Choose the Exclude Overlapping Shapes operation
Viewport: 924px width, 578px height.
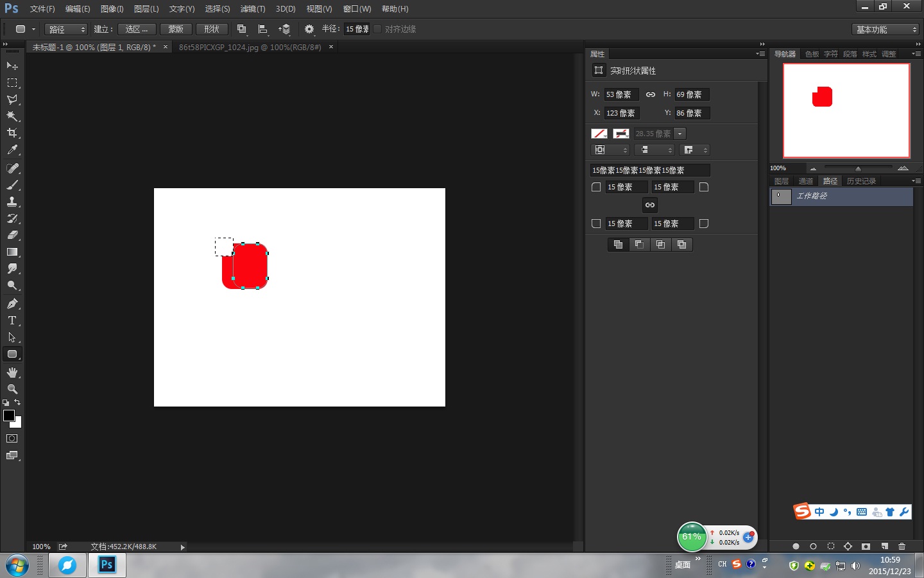click(x=681, y=244)
